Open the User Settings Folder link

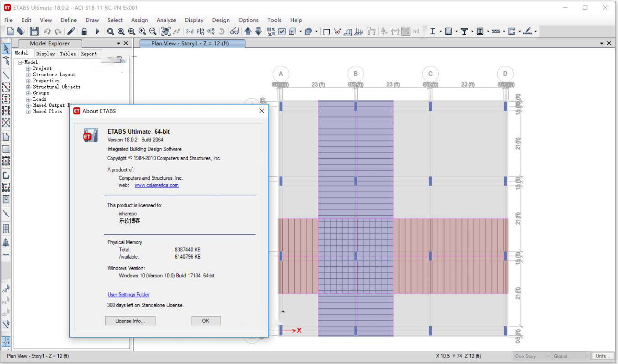point(128,295)
